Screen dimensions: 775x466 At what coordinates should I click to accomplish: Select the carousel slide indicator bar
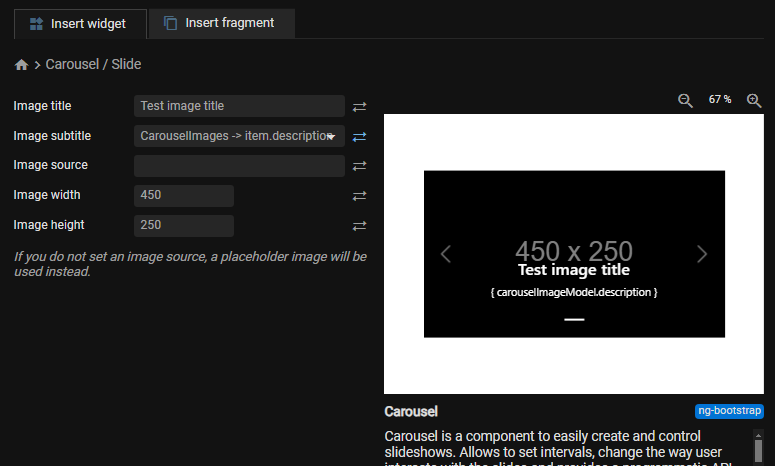pyautogui.click(x=574, y=320)
